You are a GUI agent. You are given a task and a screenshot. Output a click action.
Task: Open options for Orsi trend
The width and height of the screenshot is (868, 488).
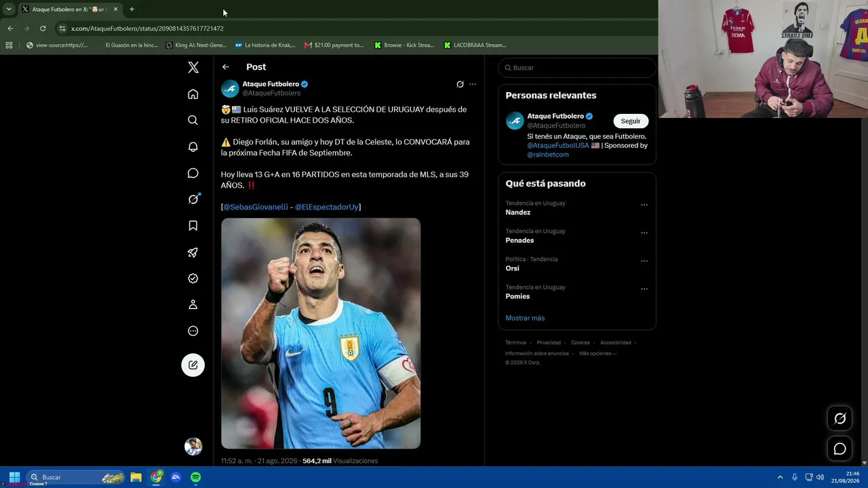click(644, 261)
